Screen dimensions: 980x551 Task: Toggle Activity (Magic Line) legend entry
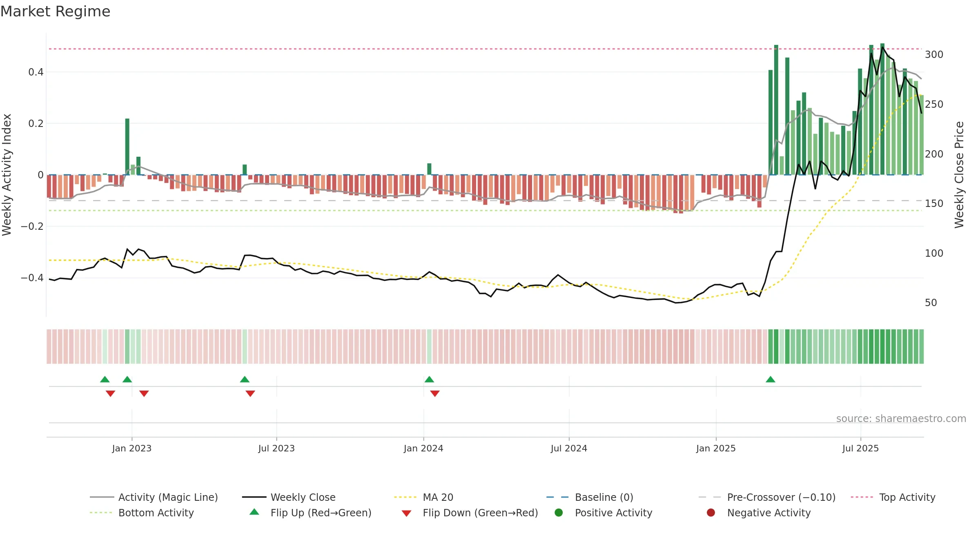[x=154, y=497]
